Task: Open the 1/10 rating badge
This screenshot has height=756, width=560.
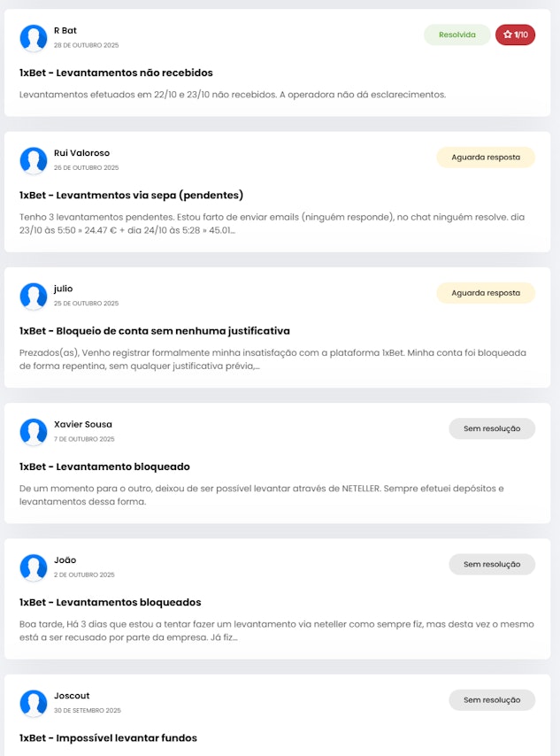Action: [515, 35]
